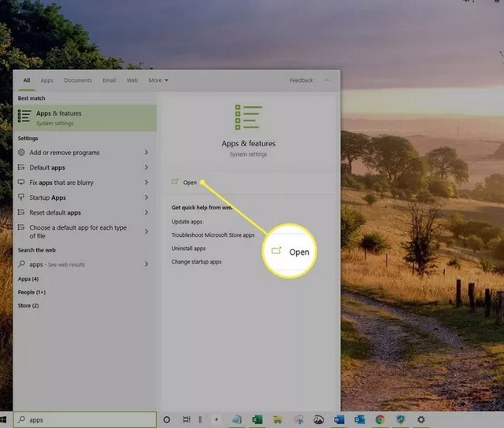Click the Windows Start button
This screenshot has width=504, height=428.
tap(6, 420)
